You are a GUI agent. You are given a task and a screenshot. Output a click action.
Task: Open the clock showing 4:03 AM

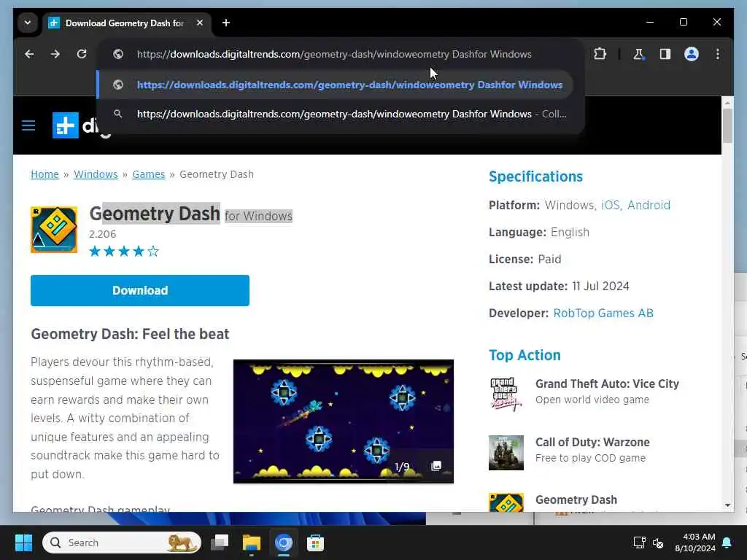click(694, 542)
